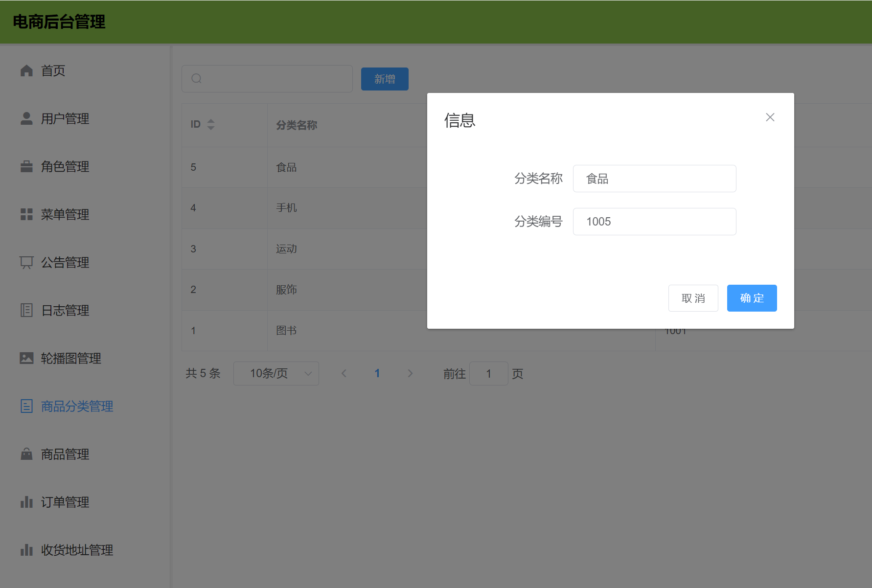Screen dimensions: 872x588
Task: Click the 取消 button in the dialog
Action: pos(693,298)
